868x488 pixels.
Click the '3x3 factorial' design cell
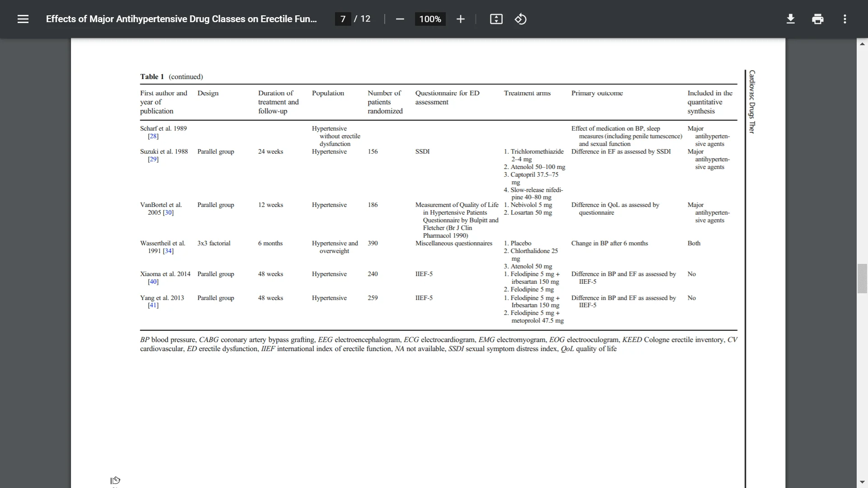(214, 243)
